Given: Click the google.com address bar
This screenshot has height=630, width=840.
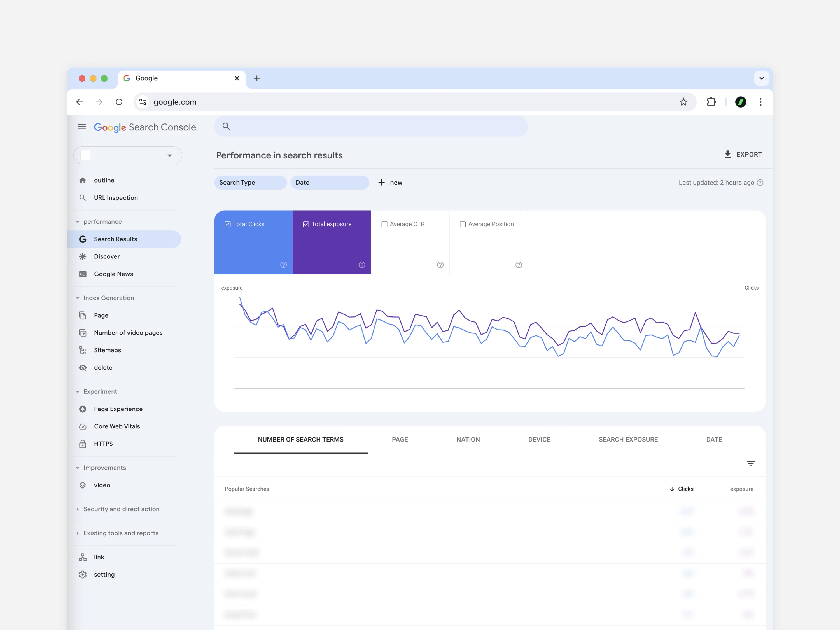Looking at the screenshot, I should (x=415, y=102).
